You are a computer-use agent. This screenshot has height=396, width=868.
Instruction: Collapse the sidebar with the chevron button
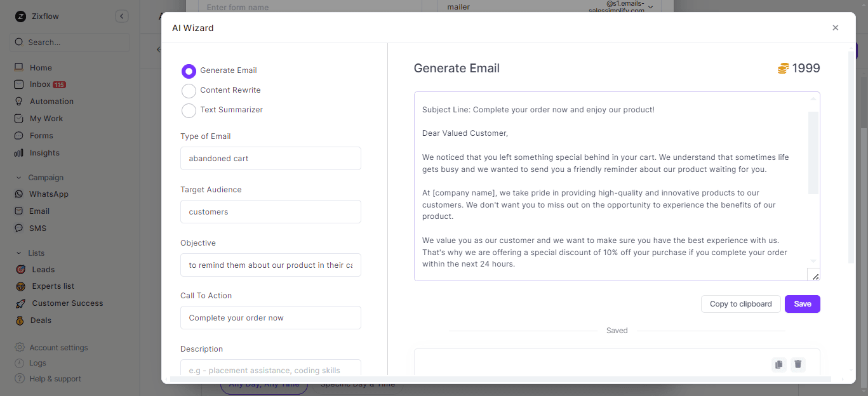(x=122, y=16)
